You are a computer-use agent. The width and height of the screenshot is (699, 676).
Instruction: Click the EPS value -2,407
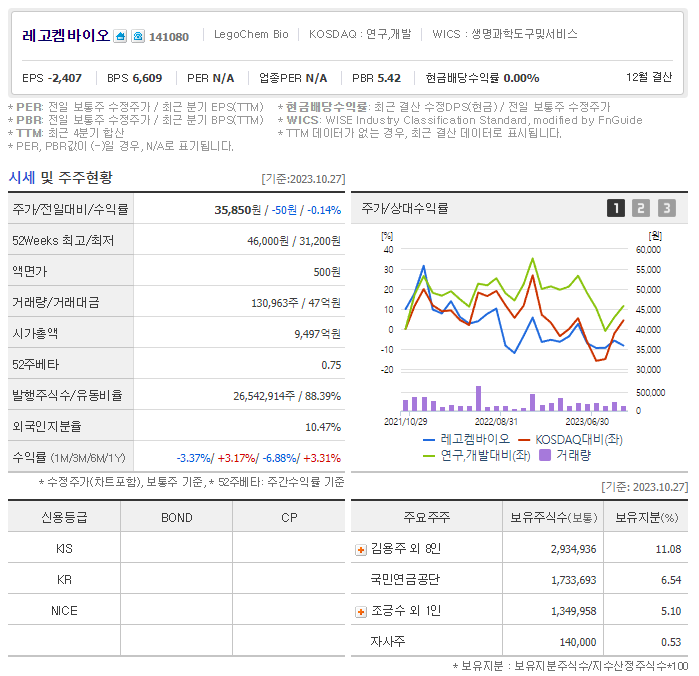point(65,78)
